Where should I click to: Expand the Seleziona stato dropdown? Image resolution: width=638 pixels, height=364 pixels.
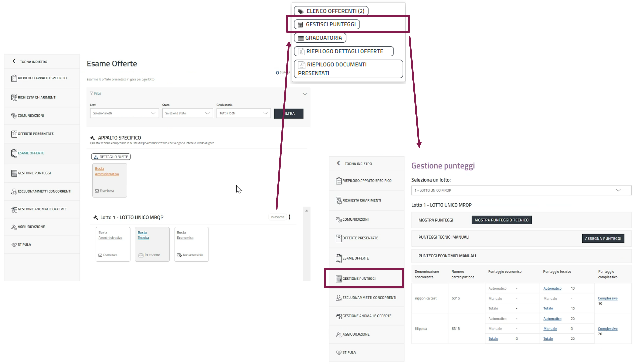187,113
